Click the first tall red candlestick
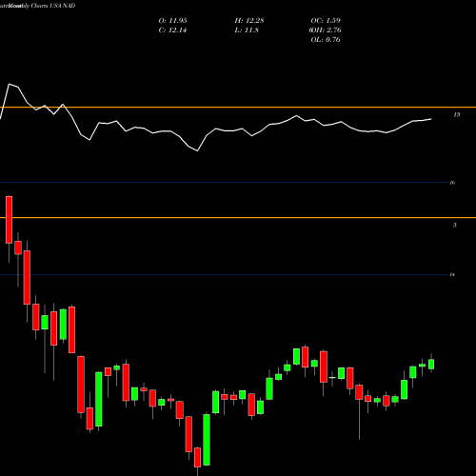This screenshot has height=476, width=476. tap(9, 220)
